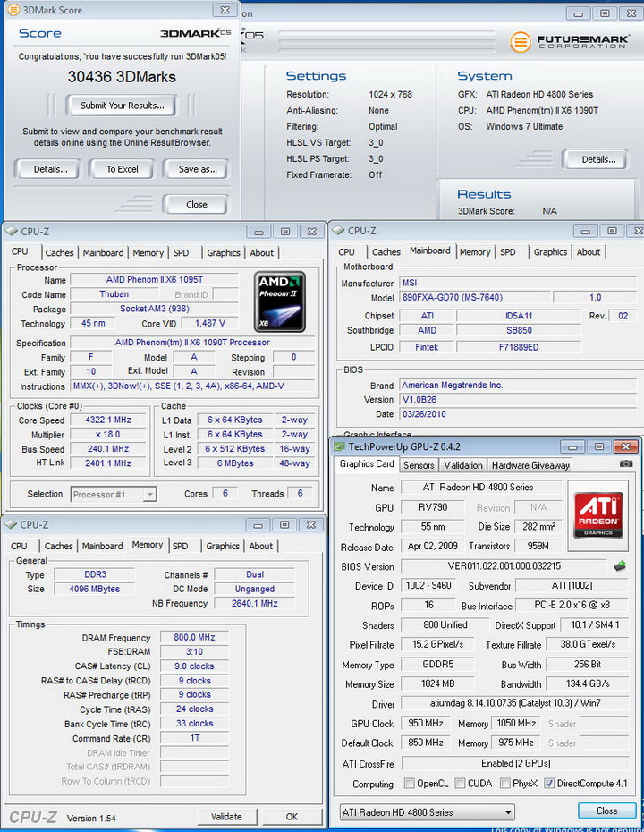Toggle the CUDA checkbox
Screen dimensions: 644x832
click(x=460, y=783)
